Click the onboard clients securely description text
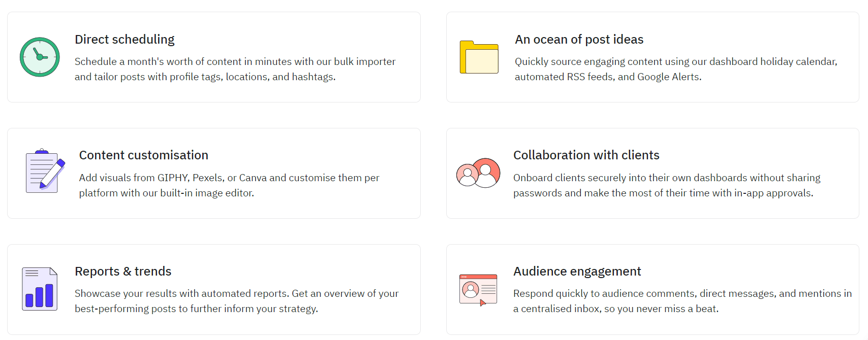Image resolution: width=868 pixels, height=340 pixels. pos(666,178)
